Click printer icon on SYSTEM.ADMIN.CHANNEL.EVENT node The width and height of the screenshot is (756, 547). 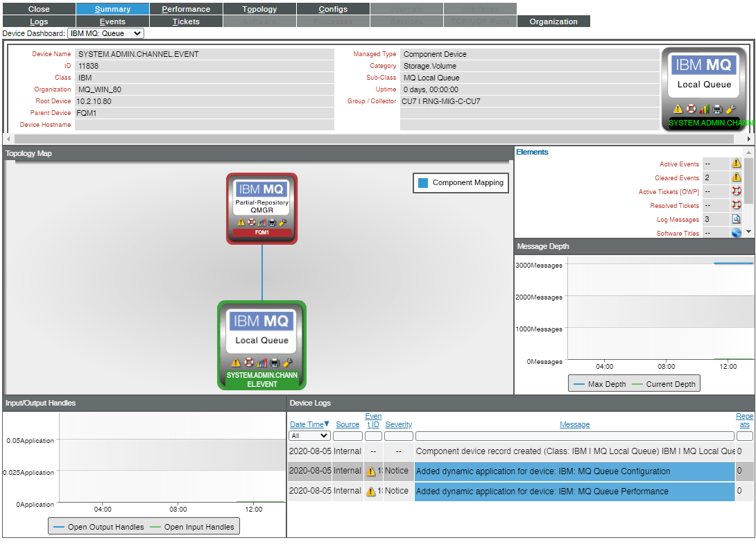[x=275, y=363]
